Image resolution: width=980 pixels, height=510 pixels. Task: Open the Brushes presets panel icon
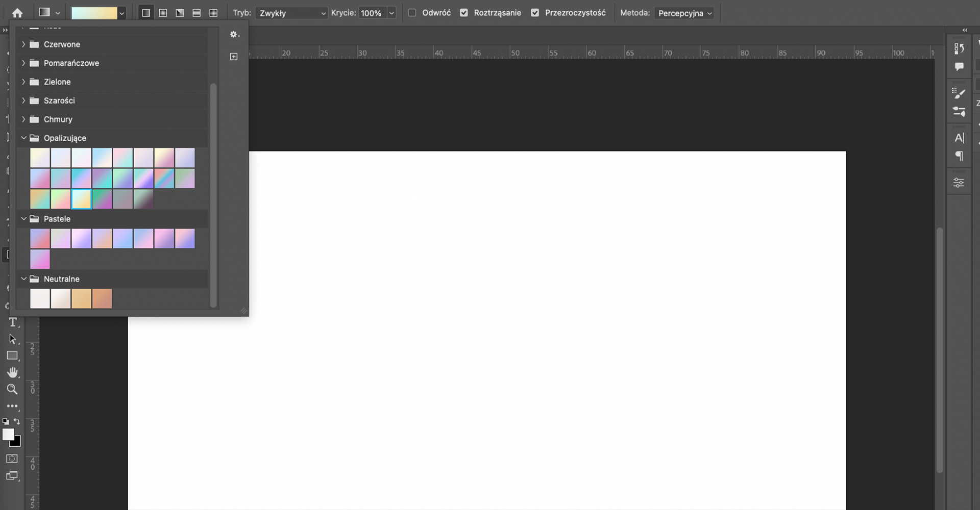959,111
